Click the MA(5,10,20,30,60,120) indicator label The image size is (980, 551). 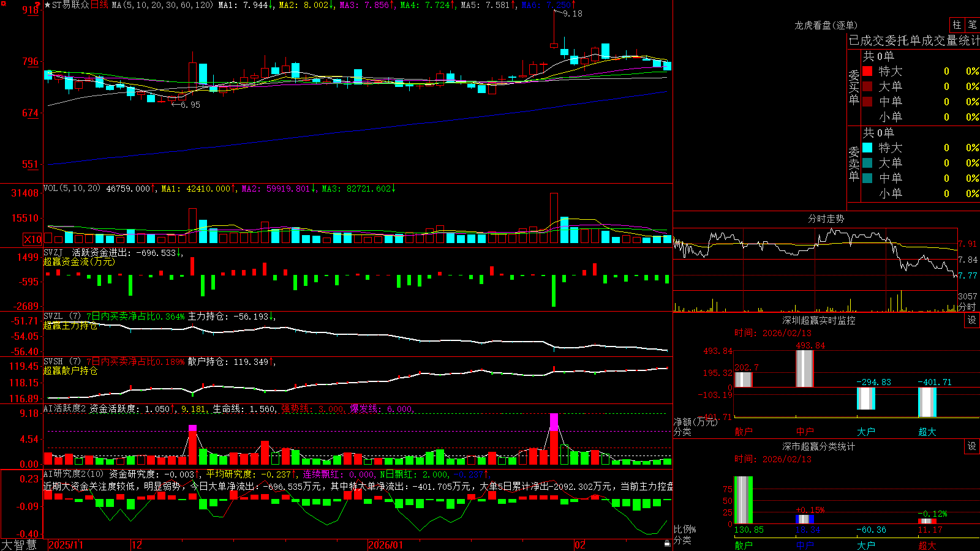tap(162, 5)
